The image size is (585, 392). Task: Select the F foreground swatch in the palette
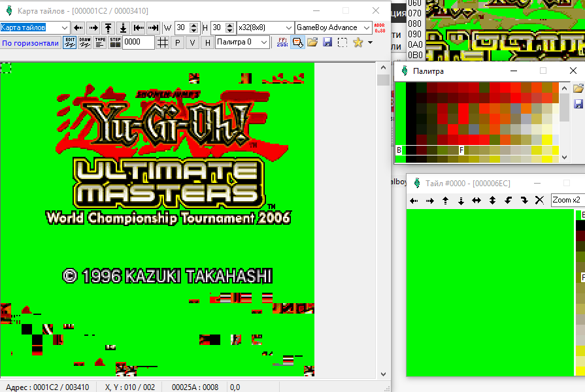(x=461, y=150)
